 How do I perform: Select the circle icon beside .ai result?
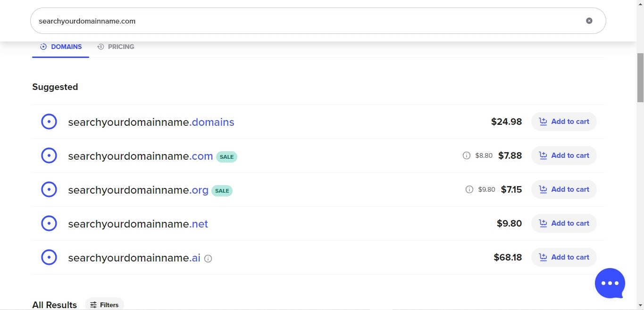(x=49, y=258)
